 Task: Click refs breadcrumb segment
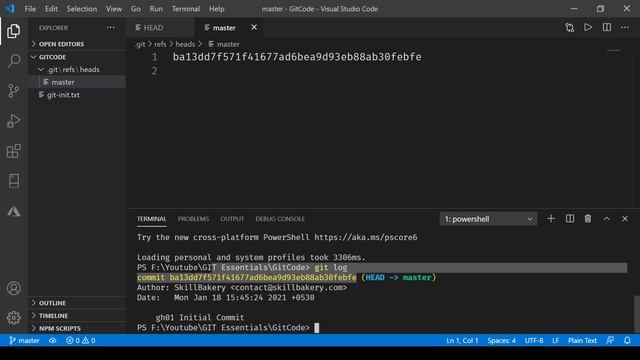click(x=160, y=44)
